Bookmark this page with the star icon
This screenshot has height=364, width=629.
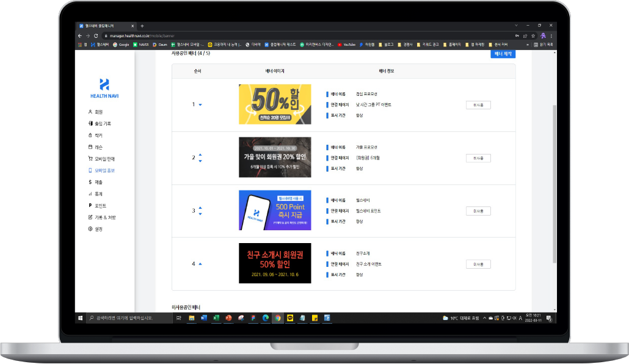(x=533, y=35)
